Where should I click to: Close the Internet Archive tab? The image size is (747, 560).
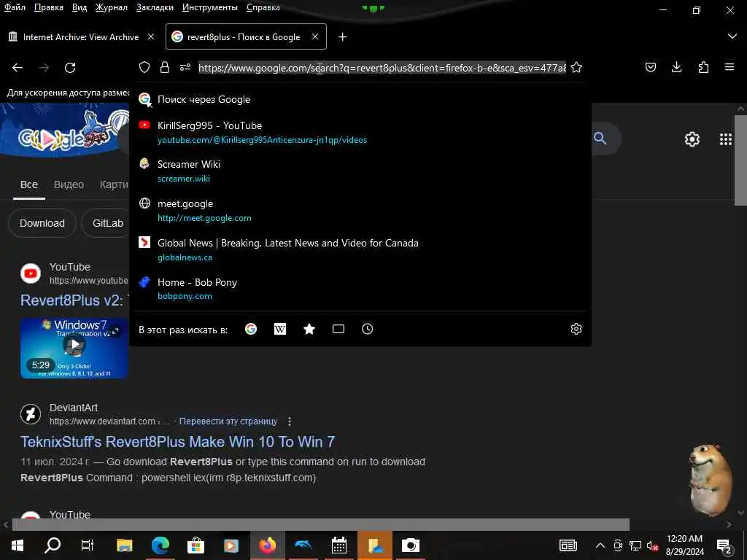[x=151, y=36]
